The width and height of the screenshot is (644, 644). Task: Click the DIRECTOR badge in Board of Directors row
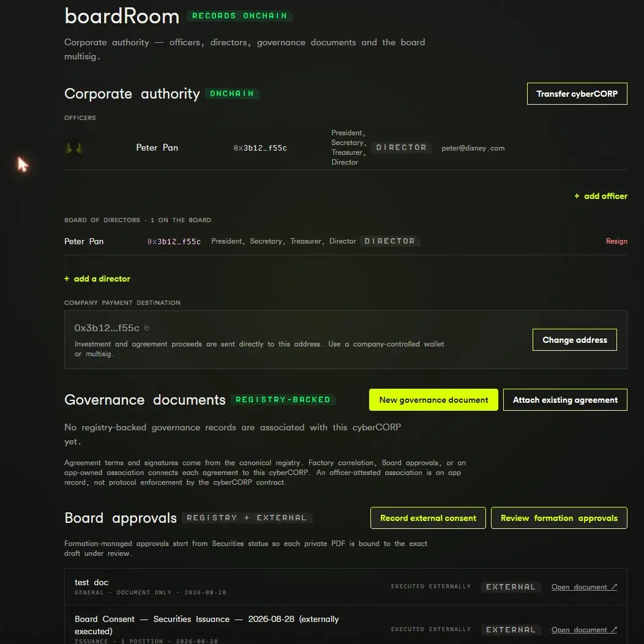390,241
